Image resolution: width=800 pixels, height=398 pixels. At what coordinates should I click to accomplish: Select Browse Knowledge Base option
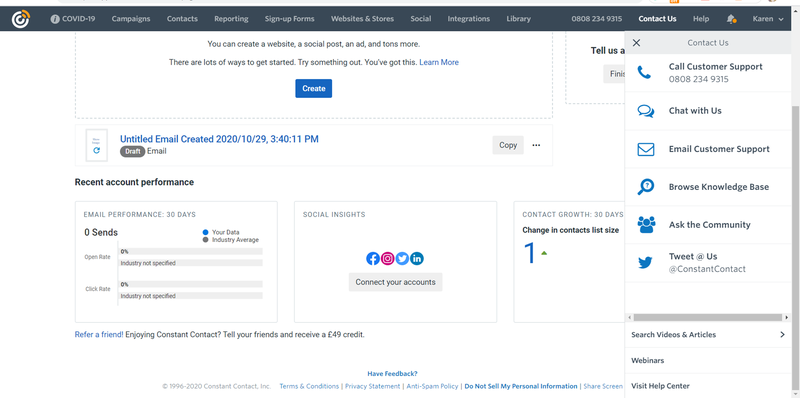coord(708,187)
